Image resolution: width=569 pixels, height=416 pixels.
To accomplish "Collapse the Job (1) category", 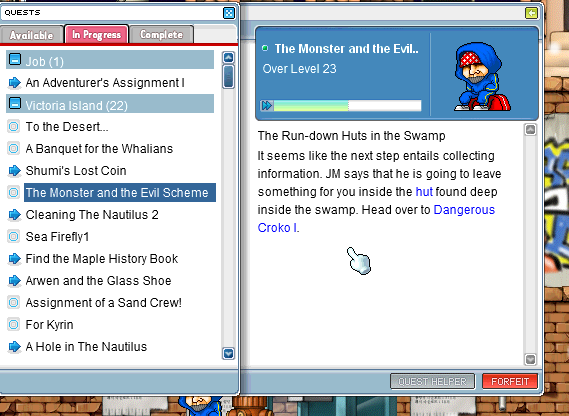I will (15, 59).
